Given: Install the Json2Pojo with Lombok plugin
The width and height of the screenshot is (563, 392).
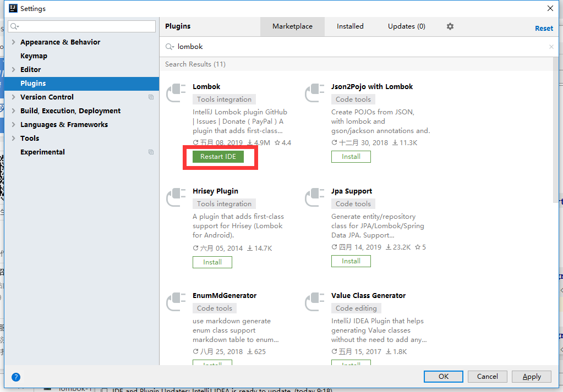Looking at the screenshot, I should click(x=351, y=157).
